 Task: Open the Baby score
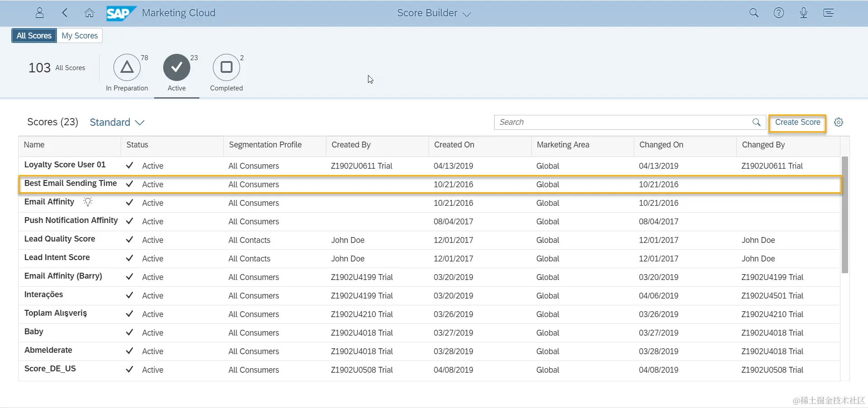click(x=33, y=332)
